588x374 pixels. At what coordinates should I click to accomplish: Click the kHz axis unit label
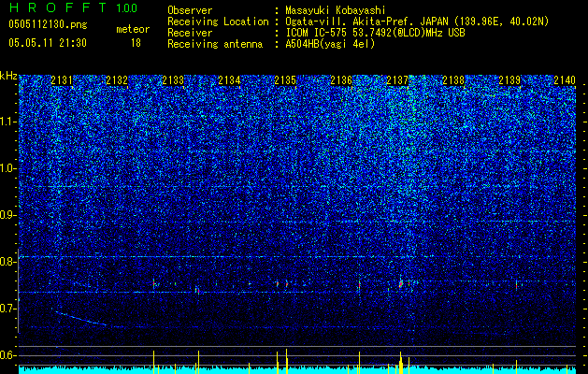[x=8, y=76]
